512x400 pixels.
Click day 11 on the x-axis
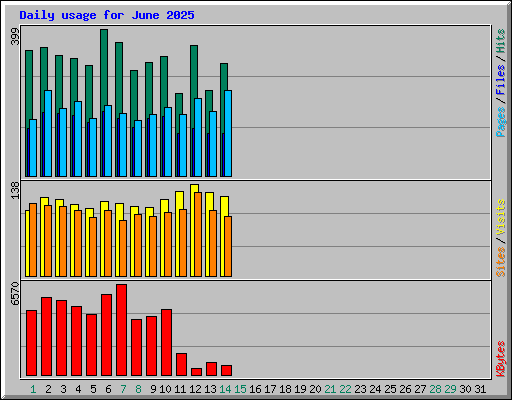tap(180, 389)
